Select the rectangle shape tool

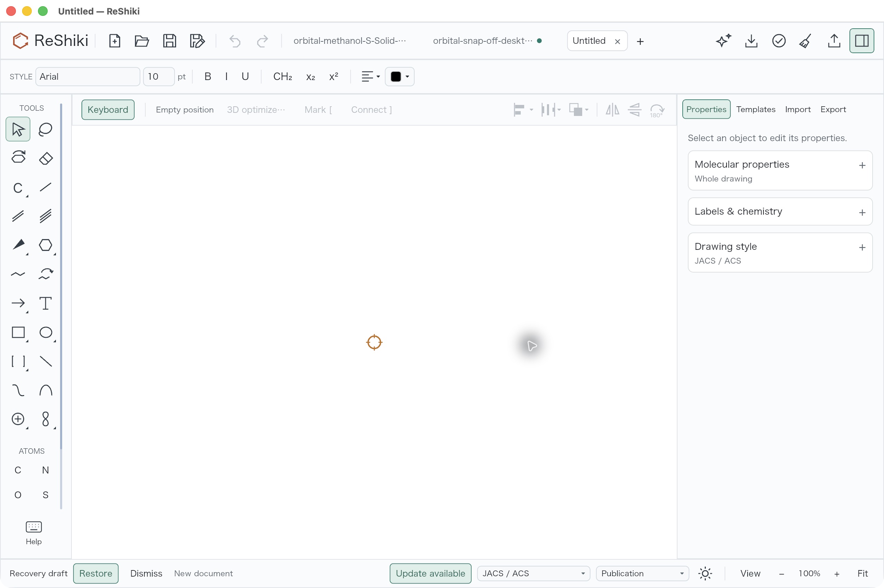tap(18, 332)
